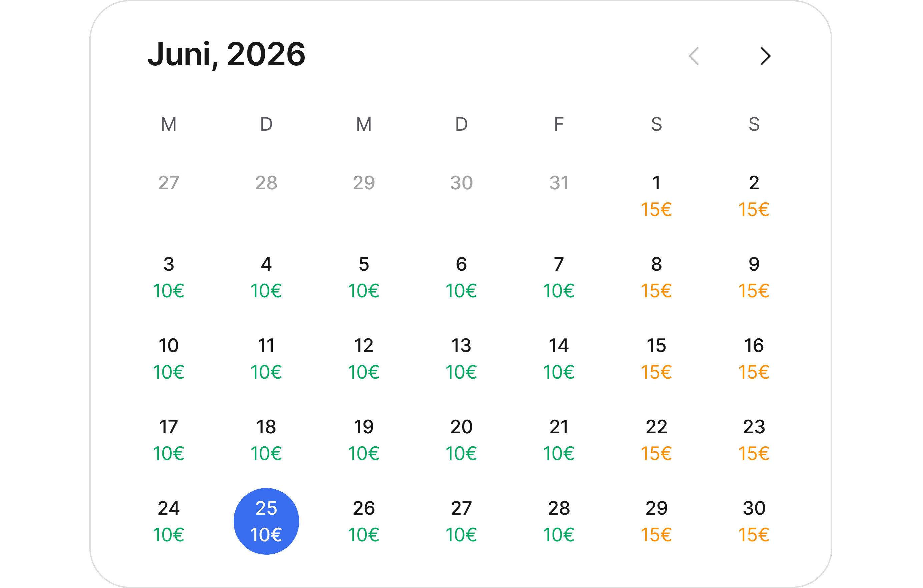The height and width of the screenshot is (588, 923).
Task: Pick June 16 at 15€
Action: tap(754, 359)
